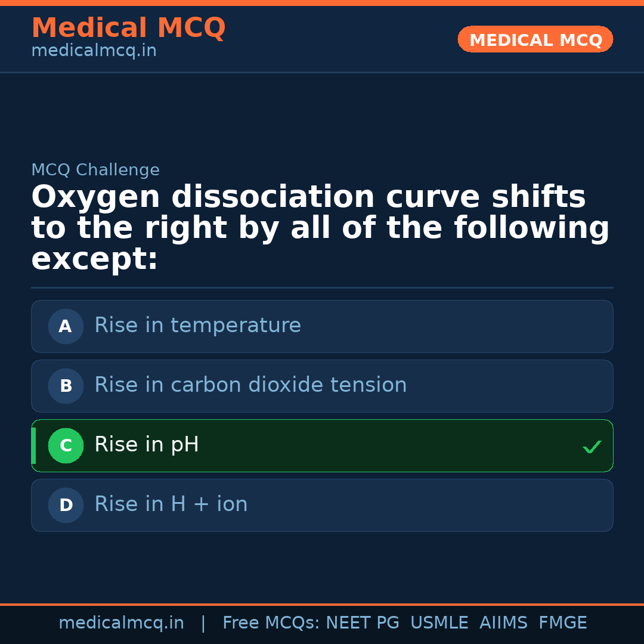Click AIIMS in the footer
The image size is (644, 644).
503,623
